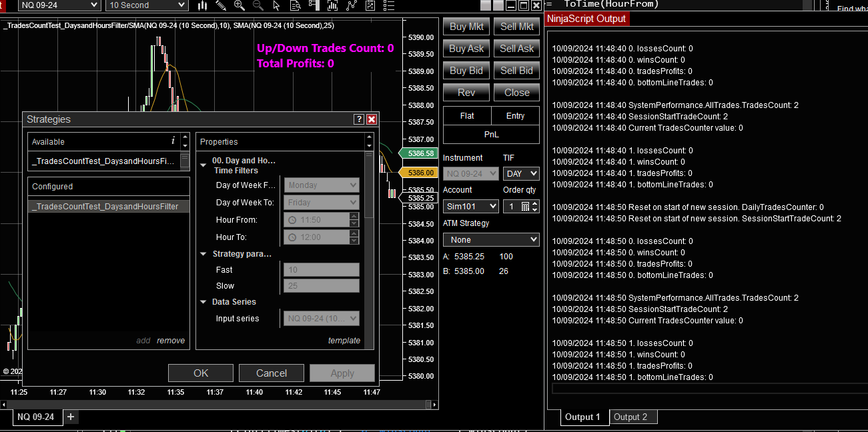The width and height of the screenshot is (868, 432).
Task: Open the 10 Second interval dropdown
Action: [x=146, y=5]
